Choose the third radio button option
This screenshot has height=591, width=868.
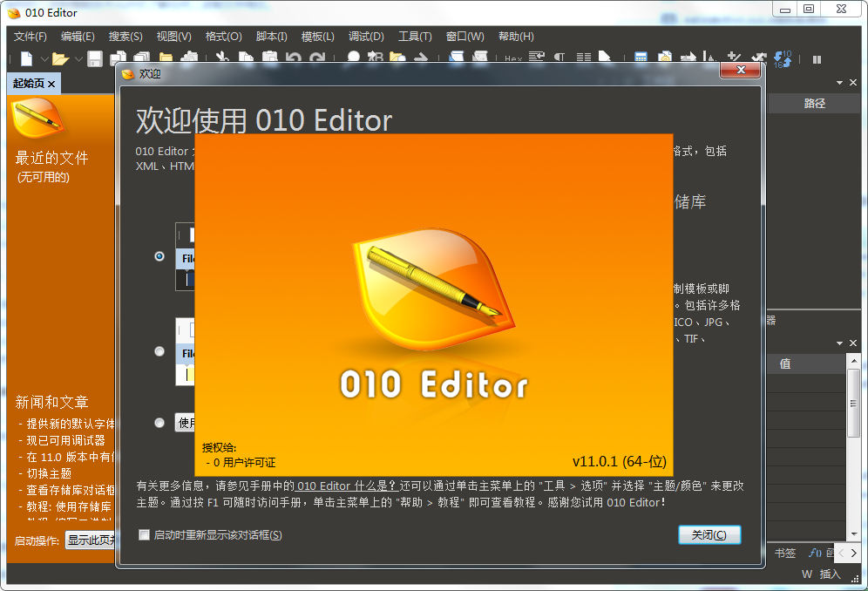pos(159,422)
